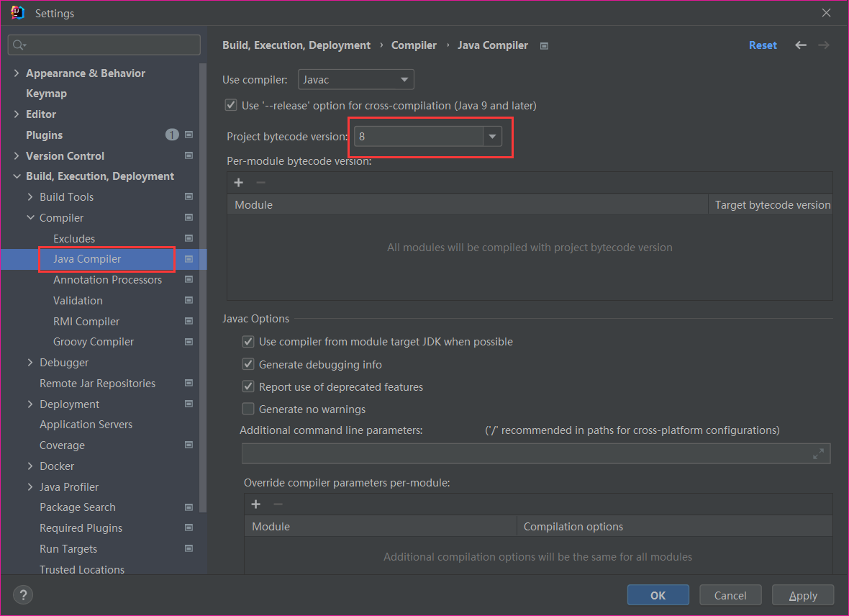Select Keymap in settings tree
This screenshot has width=849, height=616.
47,93
